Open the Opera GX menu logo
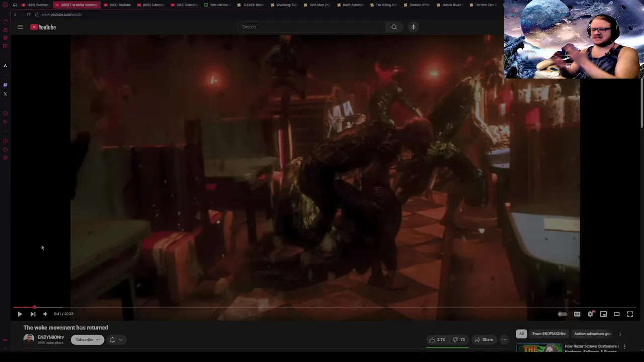The height and width of the screenshot is (362, 644). [5, 5]
